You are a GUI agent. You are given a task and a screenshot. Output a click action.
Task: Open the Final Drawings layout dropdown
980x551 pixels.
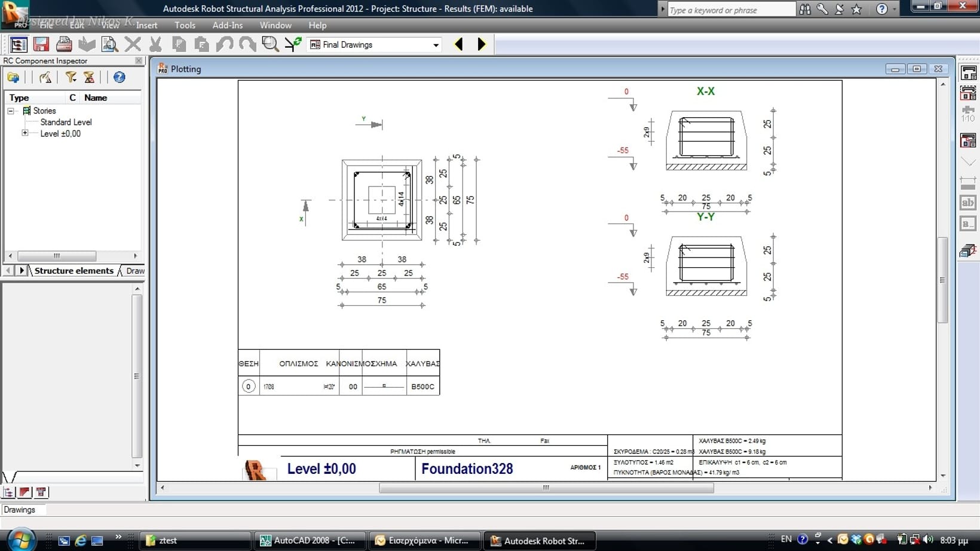pos(436,45)
